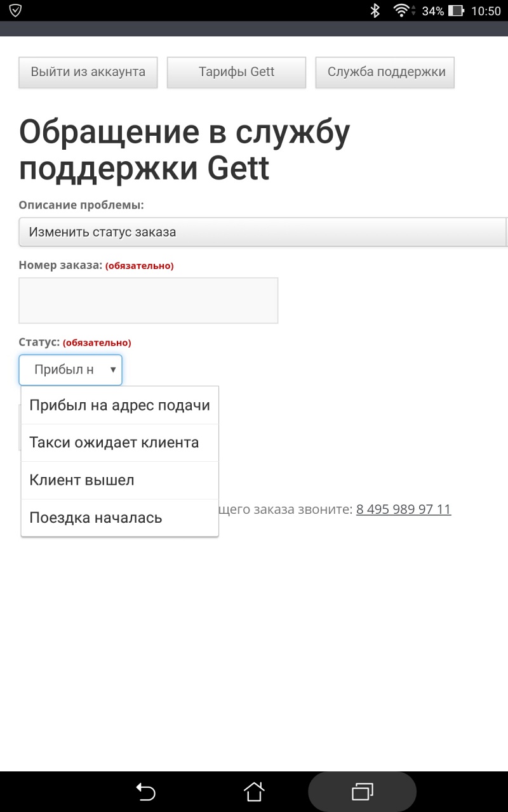The width and height of the screenshot is (508, 812).
Task: Tap the Android home icon
Action: 254,792
